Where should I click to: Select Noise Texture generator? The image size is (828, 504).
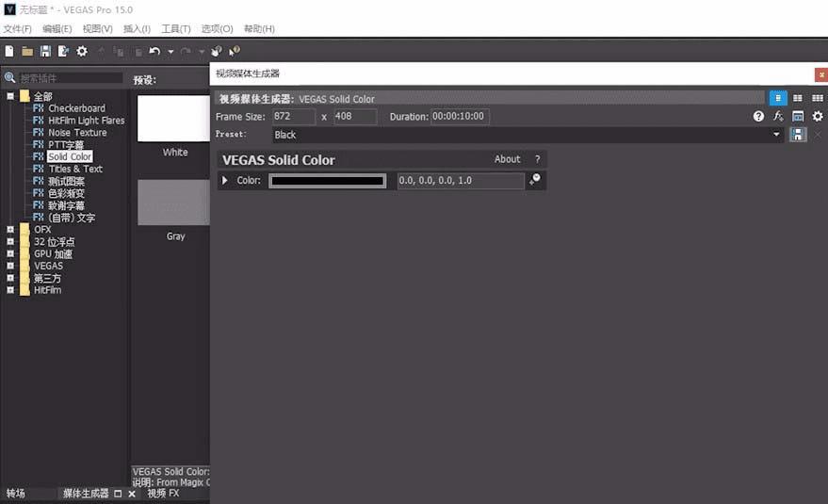pos(77,133)
